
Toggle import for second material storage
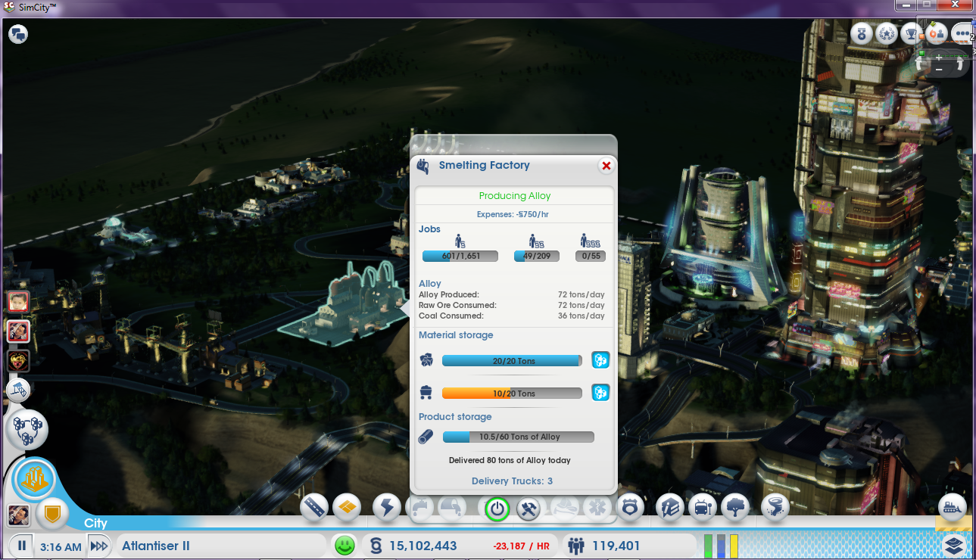[600, 392]
